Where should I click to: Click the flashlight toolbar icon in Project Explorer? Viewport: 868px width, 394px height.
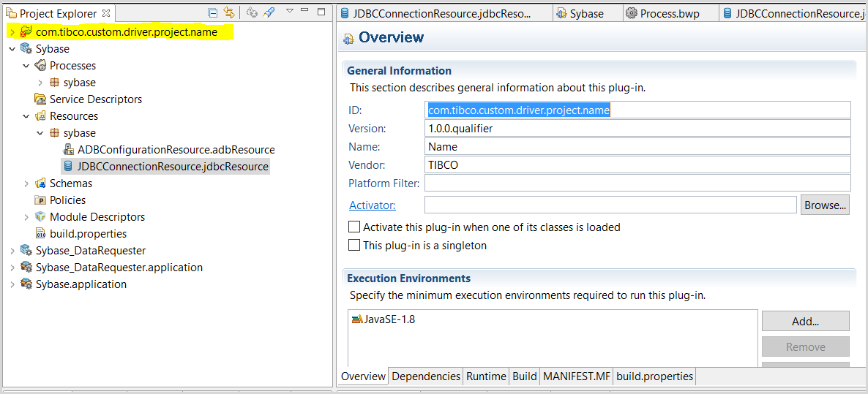pos(269,12)
